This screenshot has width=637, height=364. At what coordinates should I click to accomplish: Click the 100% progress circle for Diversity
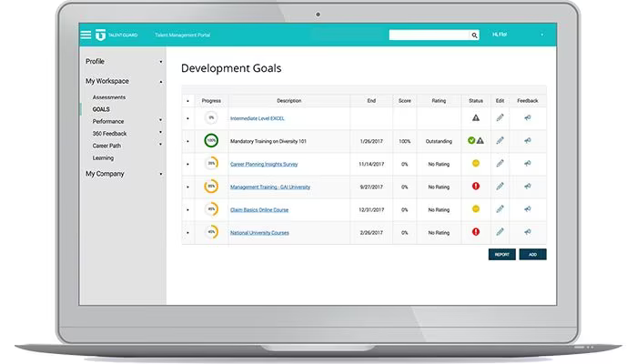pyautogui.click(x=211, y=140)
